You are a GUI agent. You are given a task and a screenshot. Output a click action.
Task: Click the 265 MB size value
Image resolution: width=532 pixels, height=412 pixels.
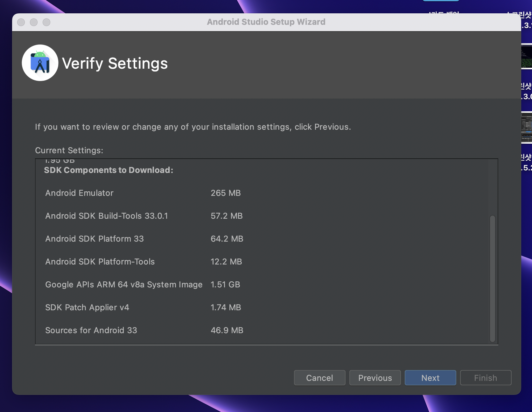(x=226, y=193)
